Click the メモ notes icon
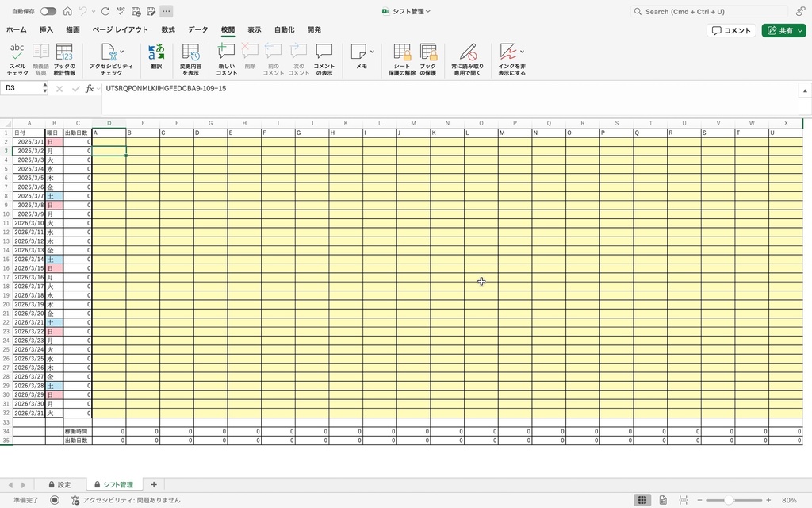Viewport: 812px width, 508px height. 359,52
